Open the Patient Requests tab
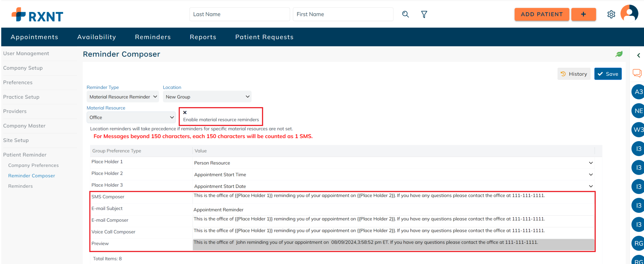This screenshot has height=264, width=644. point(264,37)
